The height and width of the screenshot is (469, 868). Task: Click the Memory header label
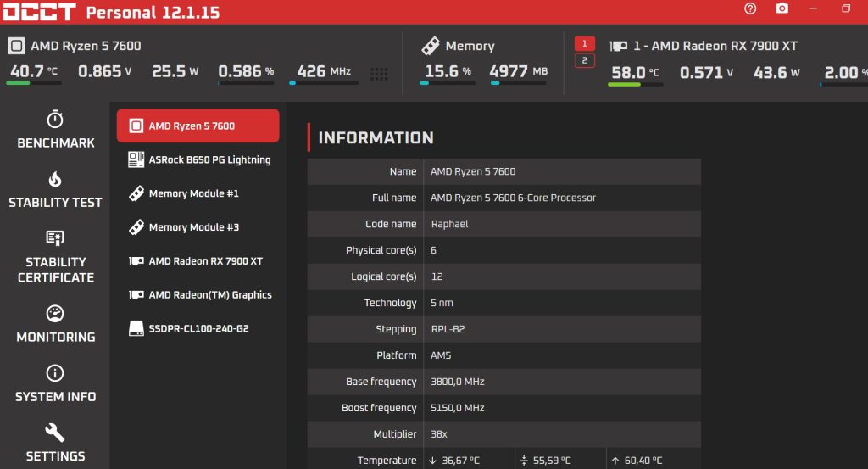point(470,46)
